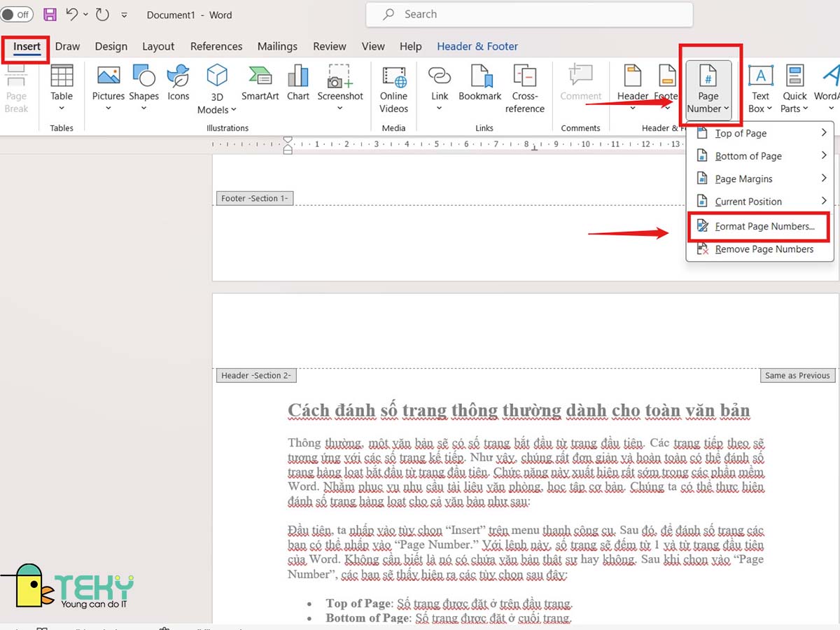This screenshot has width=840, height=630.
Task: Go to the Mailings tab
Action: point(277,47)
